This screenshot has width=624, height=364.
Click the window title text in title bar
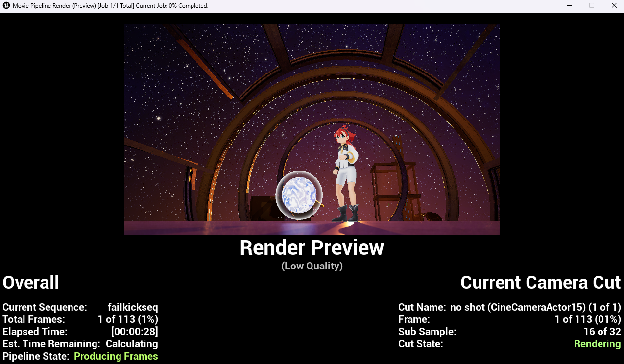(x=111, y=6)
